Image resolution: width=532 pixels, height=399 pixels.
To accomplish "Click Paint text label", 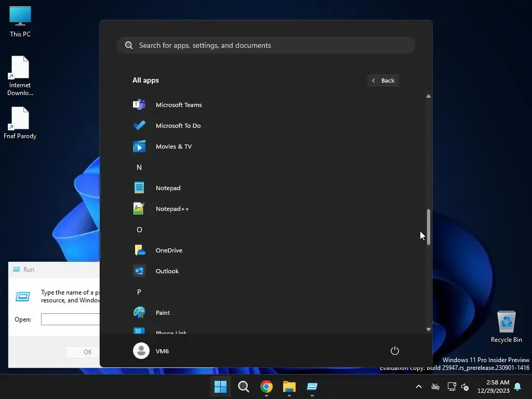I will (163, 312).
